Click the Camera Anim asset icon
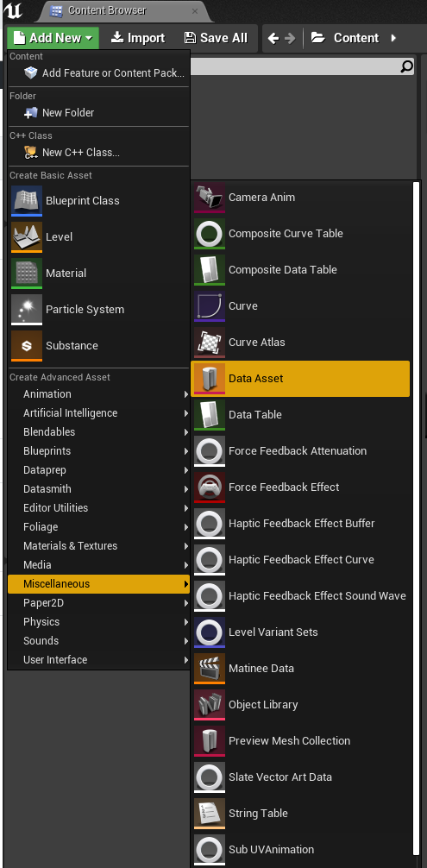 pyautogui.click(x=210, y=198)
